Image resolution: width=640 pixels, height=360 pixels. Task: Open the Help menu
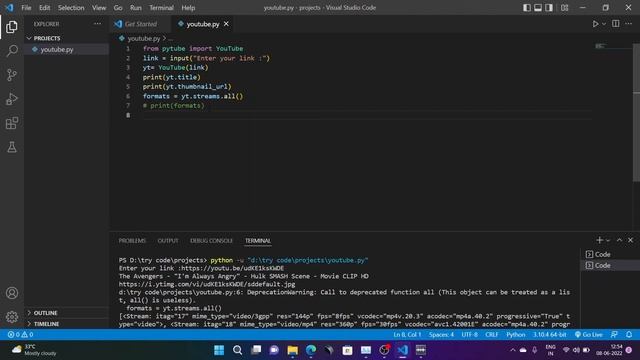pos(188,8)
